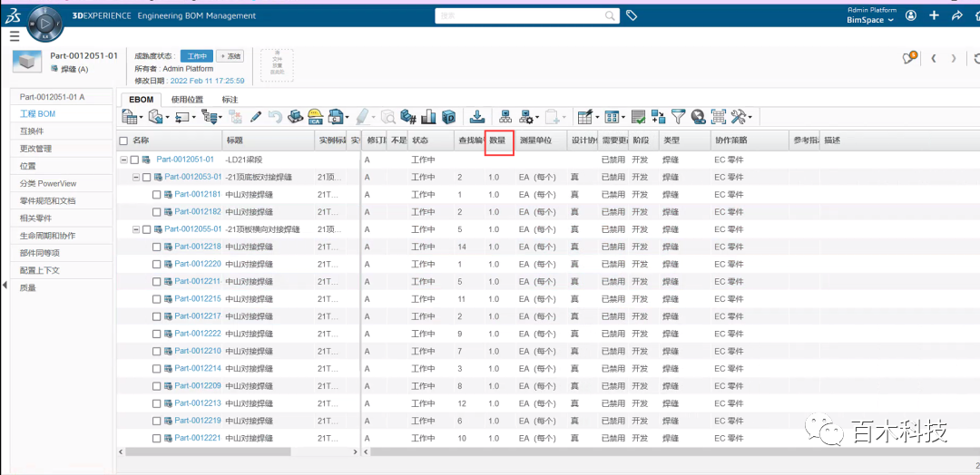This screenshot has height=475, width=980.
Task: Open the BimSpace dropdown in header
Action: coord(869,20)
